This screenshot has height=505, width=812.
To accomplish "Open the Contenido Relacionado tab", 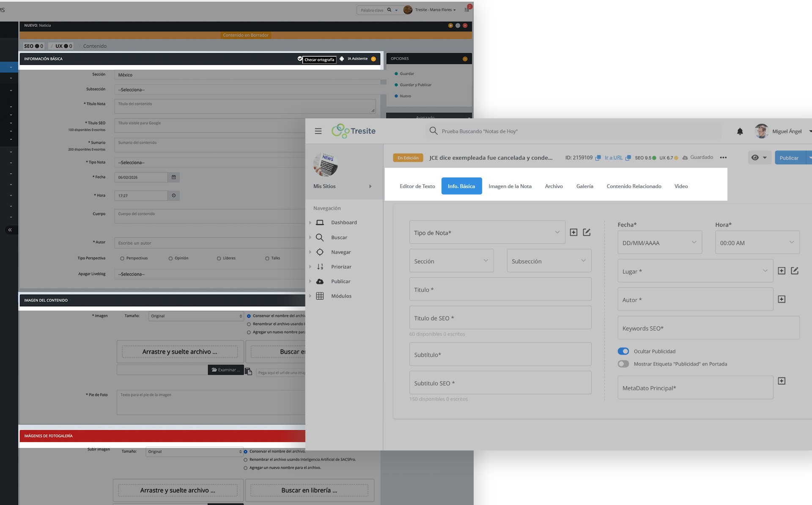I will tap(634, 186).
